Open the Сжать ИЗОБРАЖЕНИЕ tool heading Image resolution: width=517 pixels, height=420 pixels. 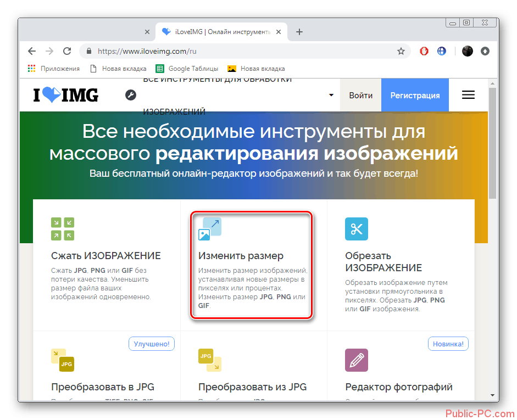point(106,256)
